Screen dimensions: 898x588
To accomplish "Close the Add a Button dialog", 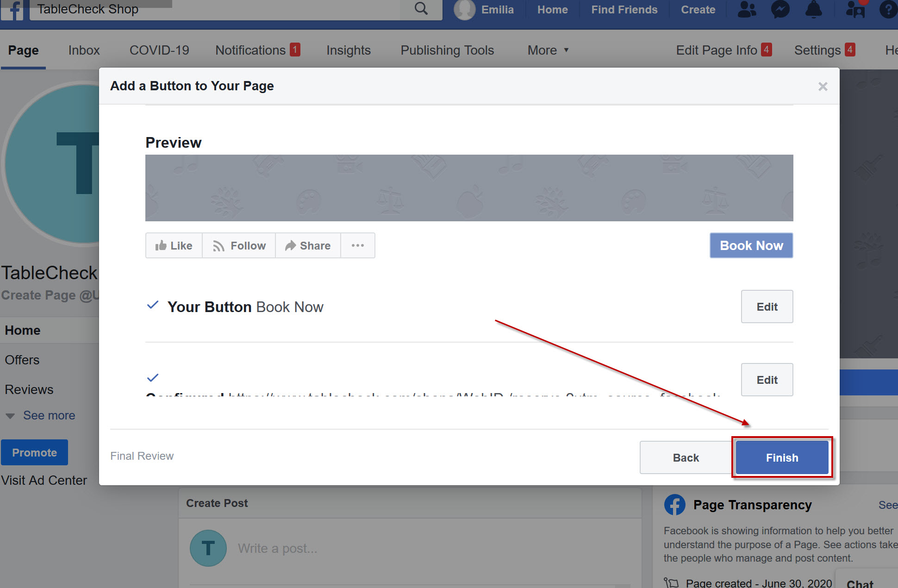I will [823, 87].
